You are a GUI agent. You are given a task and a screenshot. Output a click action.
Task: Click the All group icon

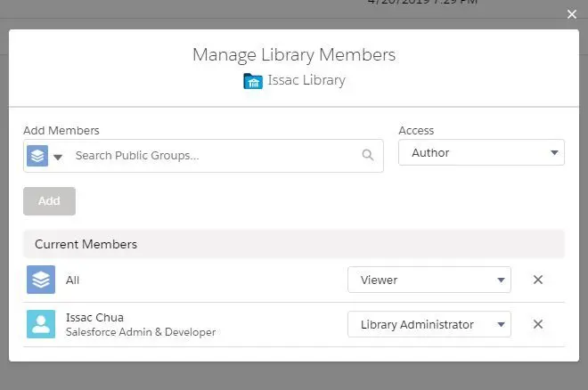[x=41, y=280]
